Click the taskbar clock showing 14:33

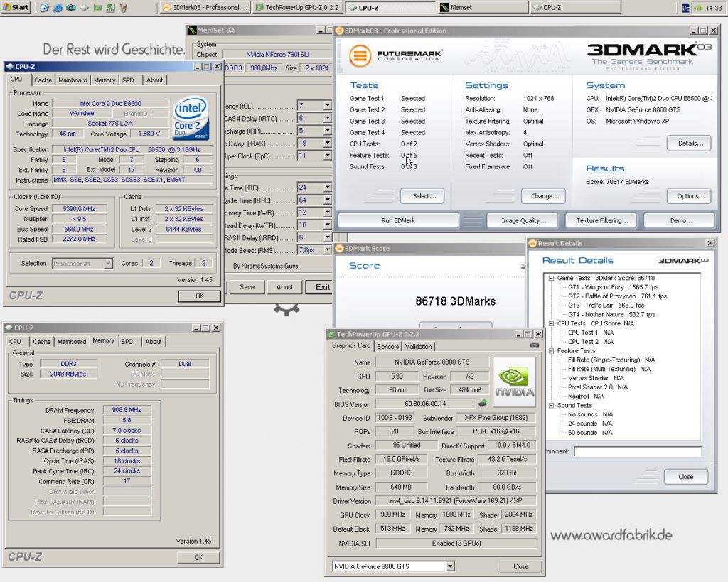click(x=714, y=8)
